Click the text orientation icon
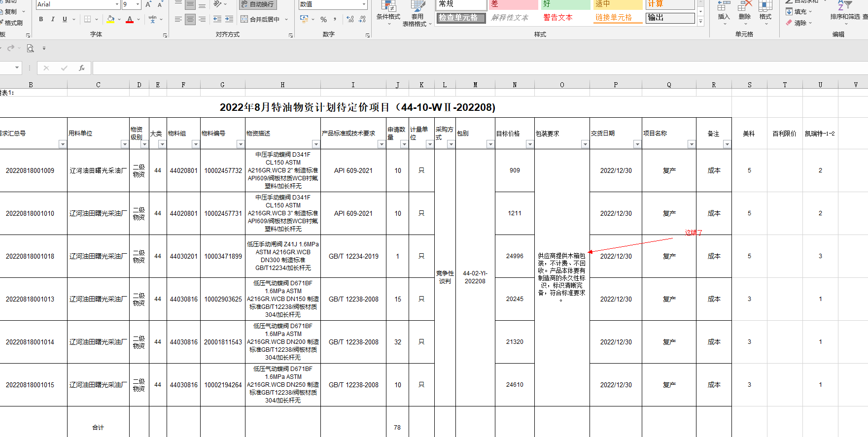This screenshot has width=868, height=437. point(217,4)
